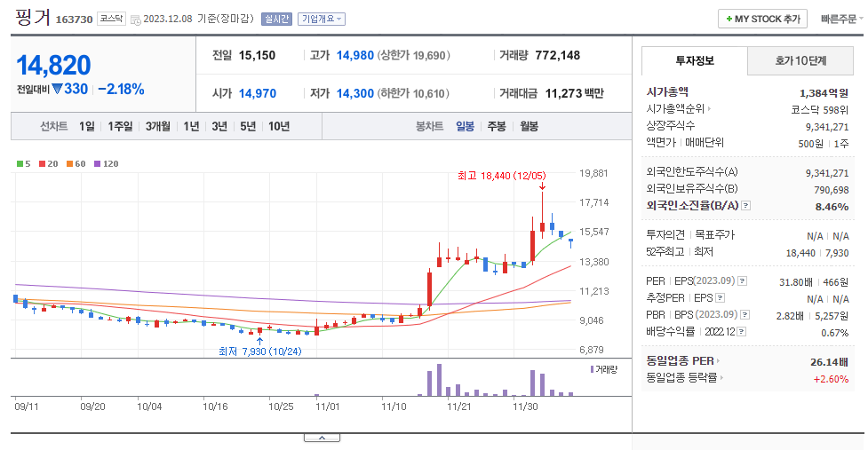Click the red 20-day moving average legend
This screenshot has width=868, height=450.
point(48,163)
